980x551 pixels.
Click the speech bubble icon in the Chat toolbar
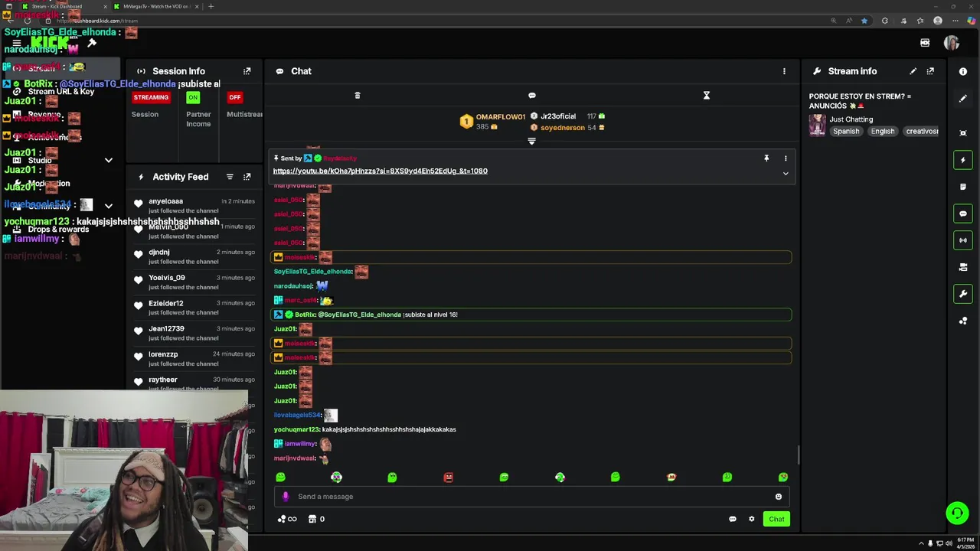(x=532, y=96)
